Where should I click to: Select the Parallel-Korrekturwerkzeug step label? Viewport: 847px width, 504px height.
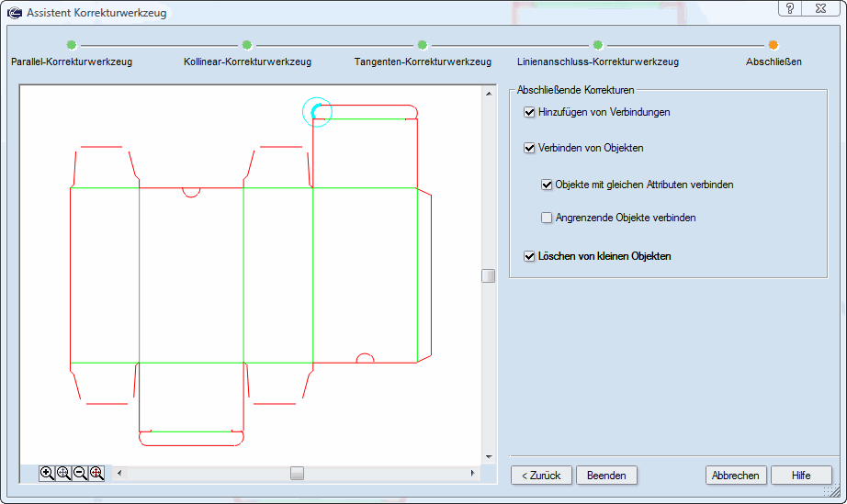click(x=72, y=62)
